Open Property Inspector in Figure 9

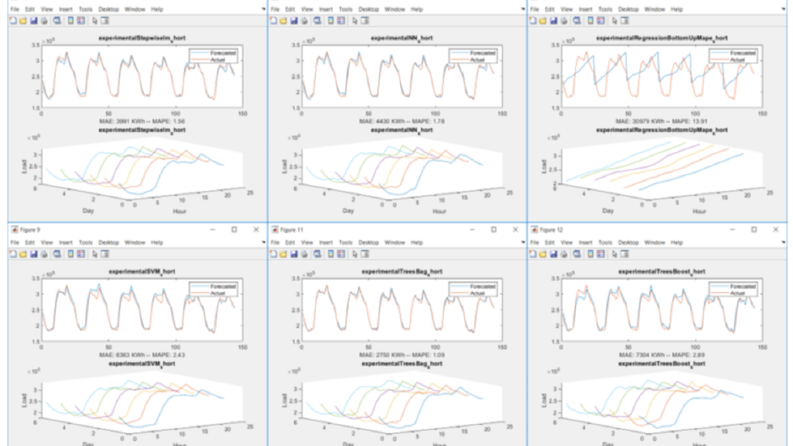[x=105, y=254]
